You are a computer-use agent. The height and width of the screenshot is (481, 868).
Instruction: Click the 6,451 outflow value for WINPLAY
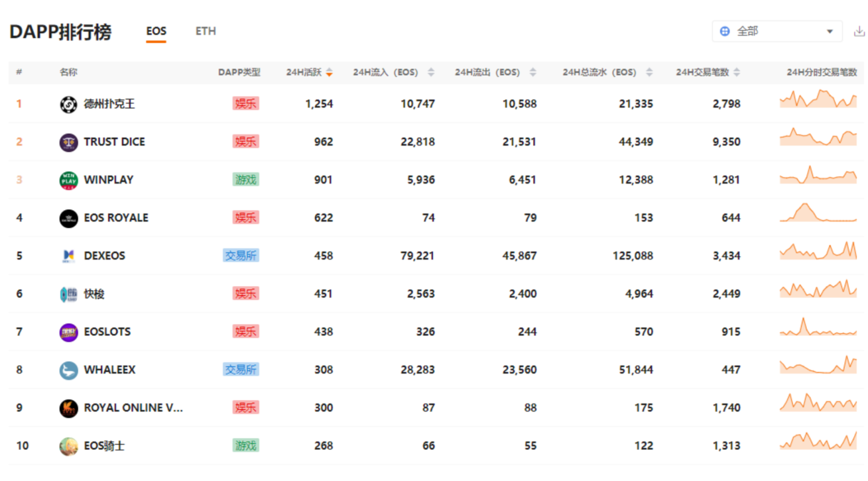tap(523, 180)
